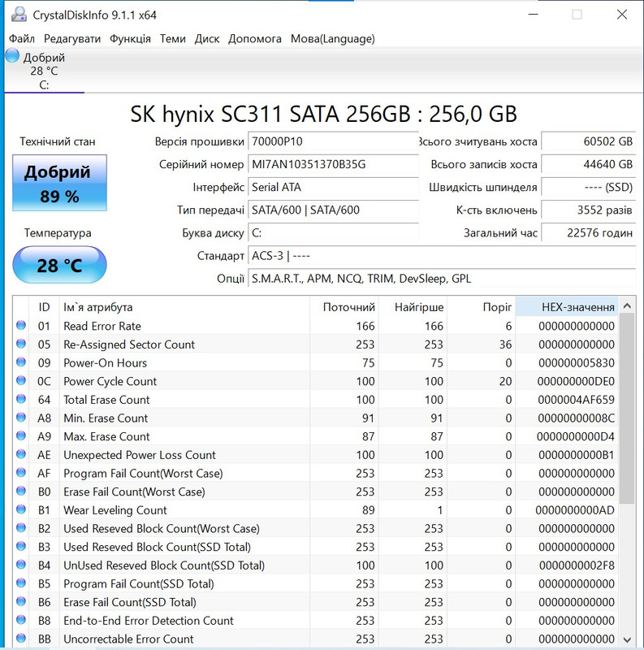Click the blue status orb next to Добрий drive C:
This screenshot has height=650, width=644.
[12, 55]
